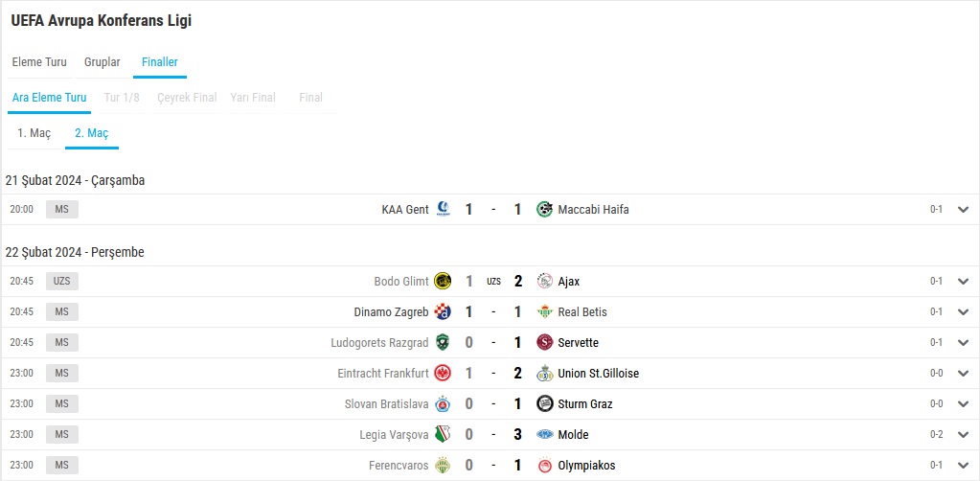980x481 pixels.
Task: Open the Servette team link
Action: click(578, 343)
